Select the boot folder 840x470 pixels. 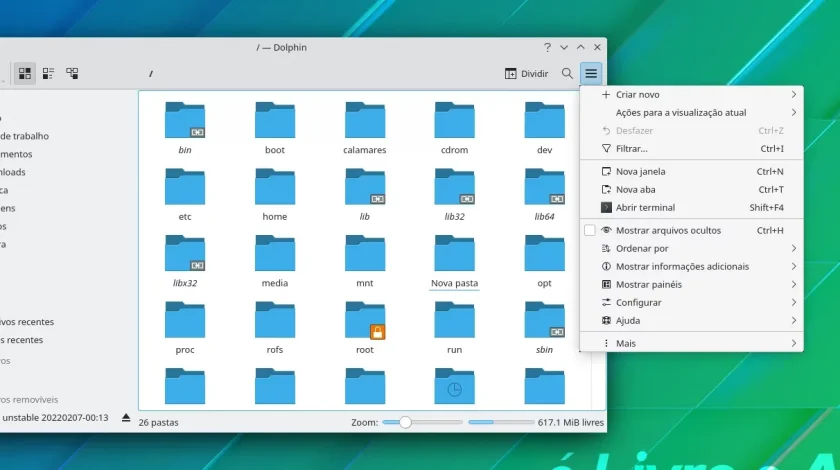click(x=275, y=128)
